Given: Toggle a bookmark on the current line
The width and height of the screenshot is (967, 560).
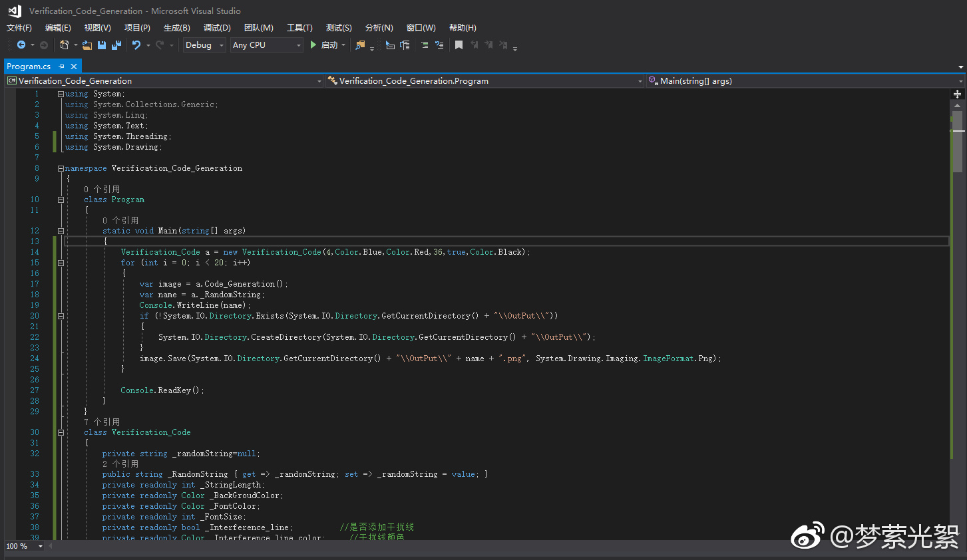Looking at the screenshot, I should 459,45.
